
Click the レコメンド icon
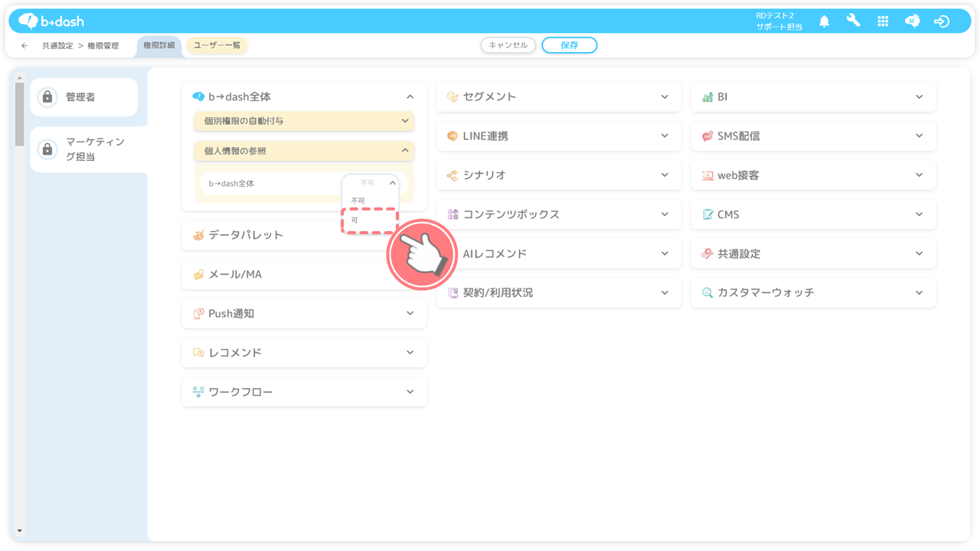(x=198, y=353)
